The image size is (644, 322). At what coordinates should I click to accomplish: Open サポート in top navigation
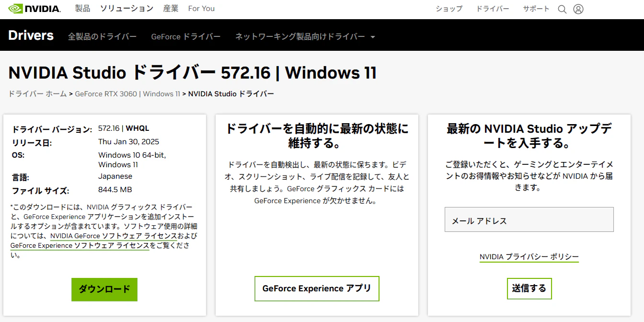pyautogui.click(x=536, y=9)
